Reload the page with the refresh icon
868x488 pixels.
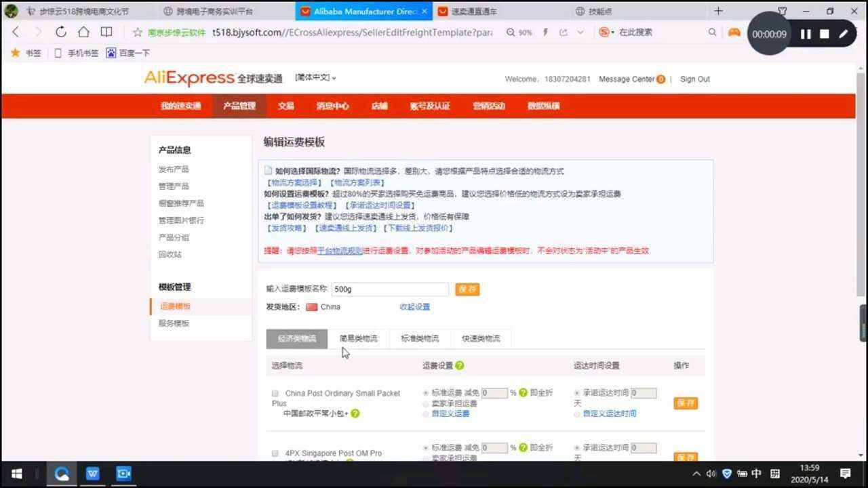click(x=60, y=32)
